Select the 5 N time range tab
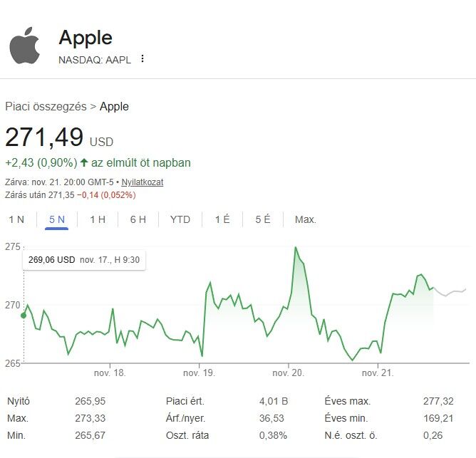Image resolution: width=476 pixels, height=458 pixels. tap(57, 219)
